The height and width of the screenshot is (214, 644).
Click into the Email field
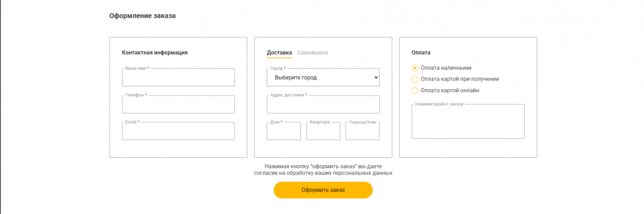tap(178, 131)
